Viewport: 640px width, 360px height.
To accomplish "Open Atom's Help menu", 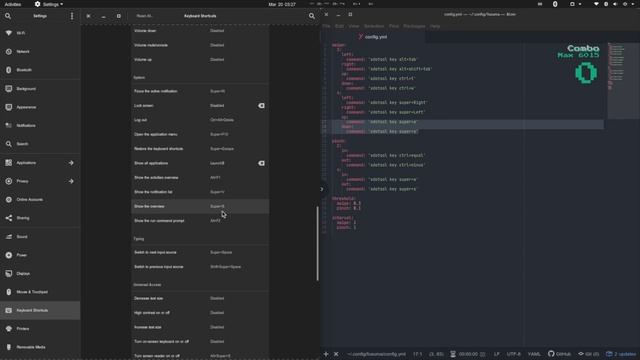I will (435, 26).
